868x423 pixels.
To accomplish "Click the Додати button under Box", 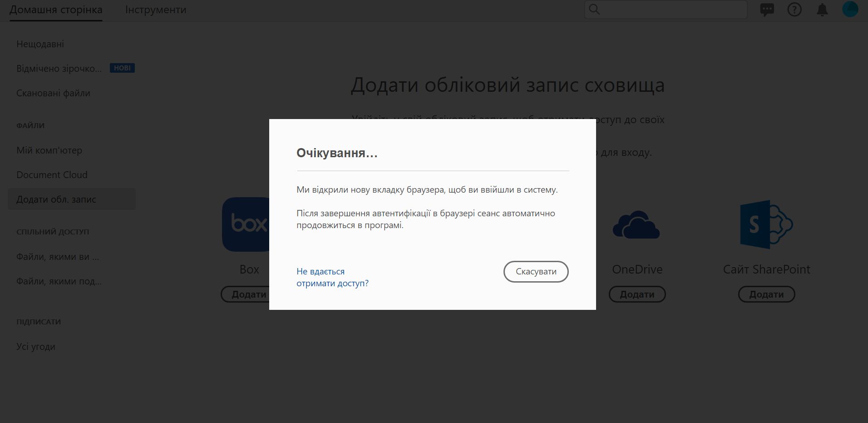I will tap(245, 294).
